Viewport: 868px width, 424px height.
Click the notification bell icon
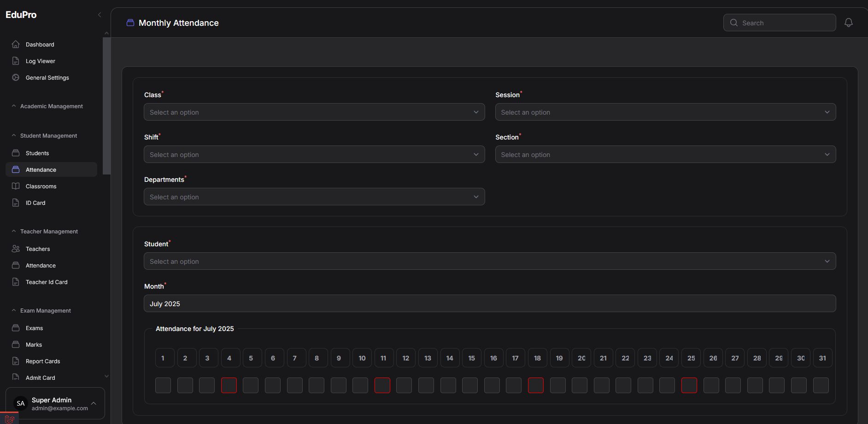point(848,23)
